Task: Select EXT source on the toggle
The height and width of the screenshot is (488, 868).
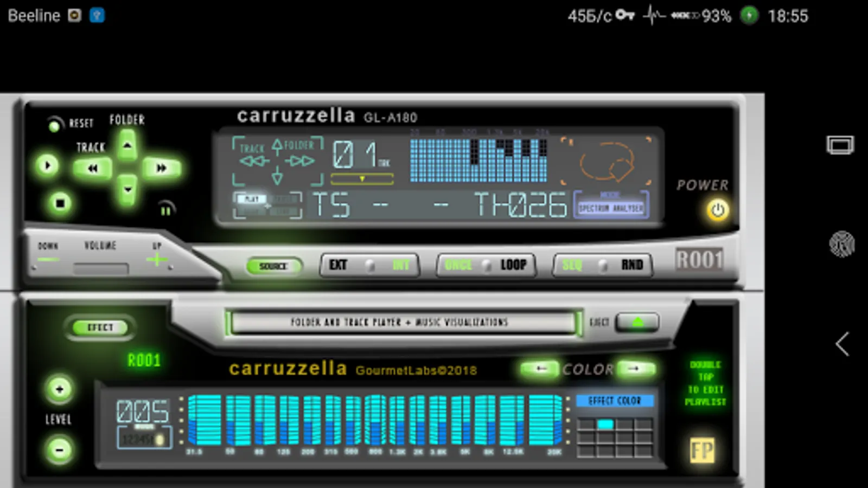Action: tap(338, 265)
